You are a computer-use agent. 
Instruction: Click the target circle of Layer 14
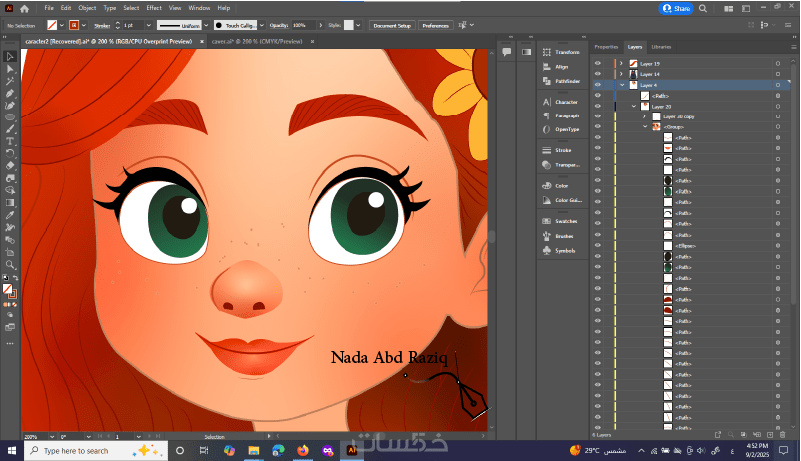[778, 75]
